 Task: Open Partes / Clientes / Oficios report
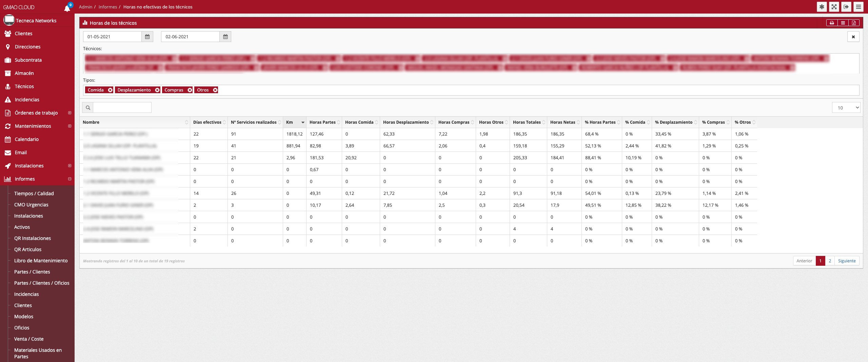pos(42,283)
